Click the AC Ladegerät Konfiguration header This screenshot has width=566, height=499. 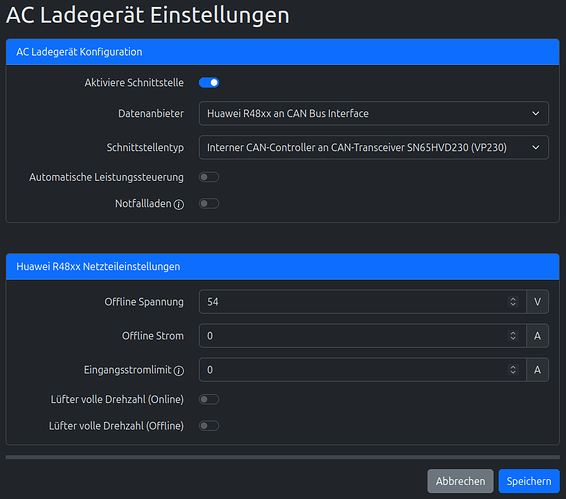(x=283, y=52)
